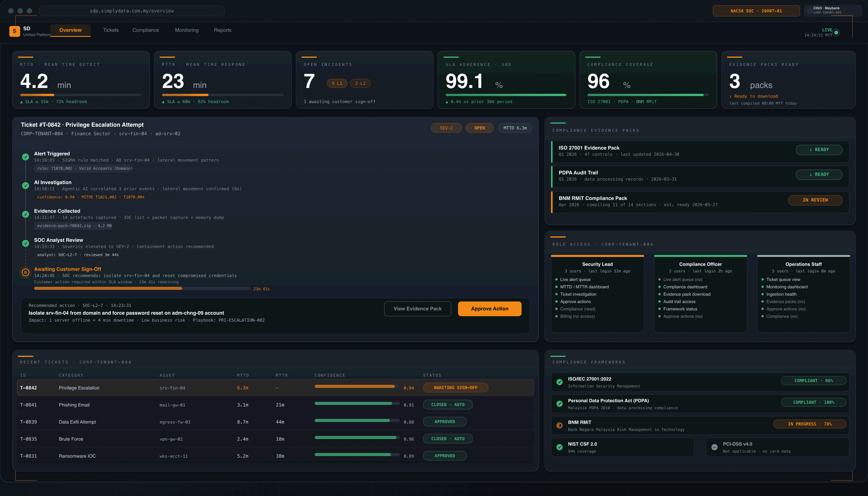Image resolution: width=868 pixels, height=496 pixels.
Task: Click Ready to download link in Evidence Packs
Action: click(x=754, y=96)
